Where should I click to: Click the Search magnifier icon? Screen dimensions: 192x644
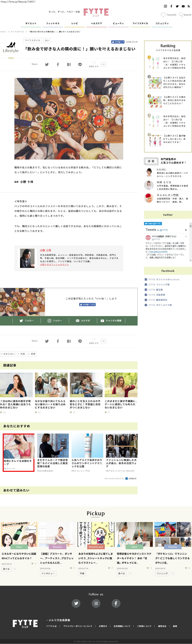[x=181, y=15]
